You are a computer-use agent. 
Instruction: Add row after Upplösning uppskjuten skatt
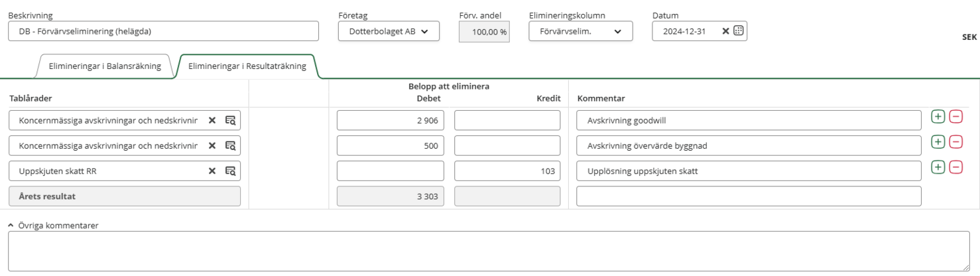(x=938, y=167)
